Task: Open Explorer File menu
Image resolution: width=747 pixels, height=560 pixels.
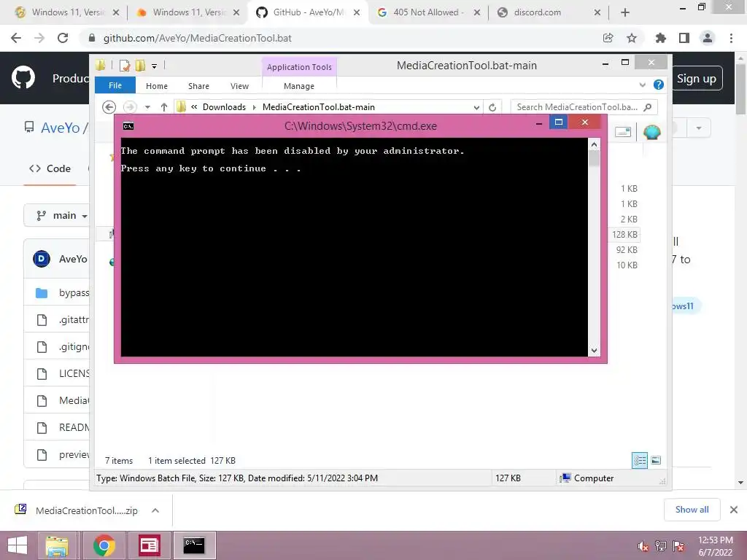Action: [x=115, y=86]
